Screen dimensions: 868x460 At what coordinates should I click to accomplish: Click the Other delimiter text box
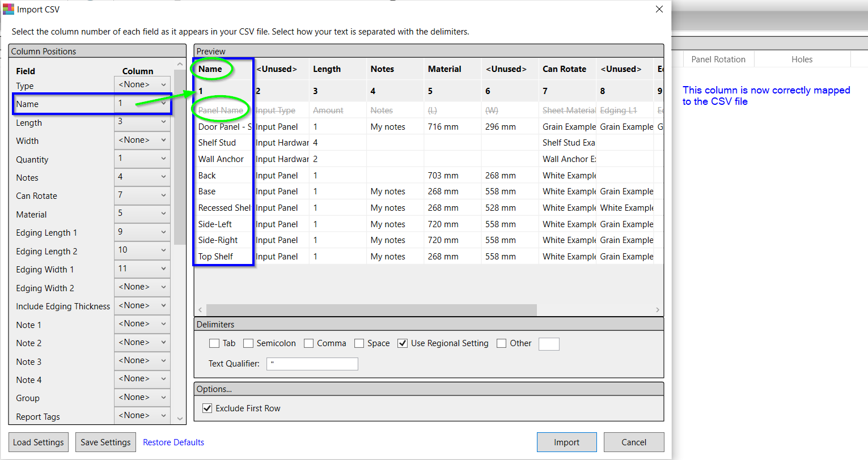(x=548, y=344)
